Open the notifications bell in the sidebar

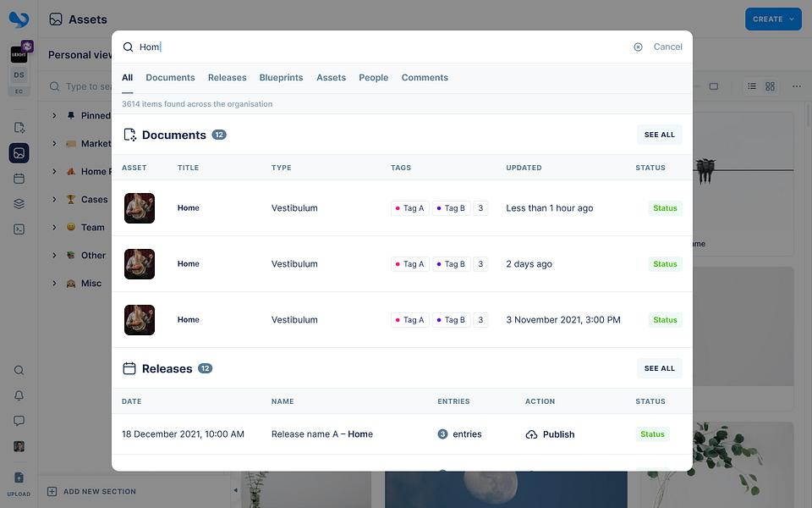tap(19, 395)
